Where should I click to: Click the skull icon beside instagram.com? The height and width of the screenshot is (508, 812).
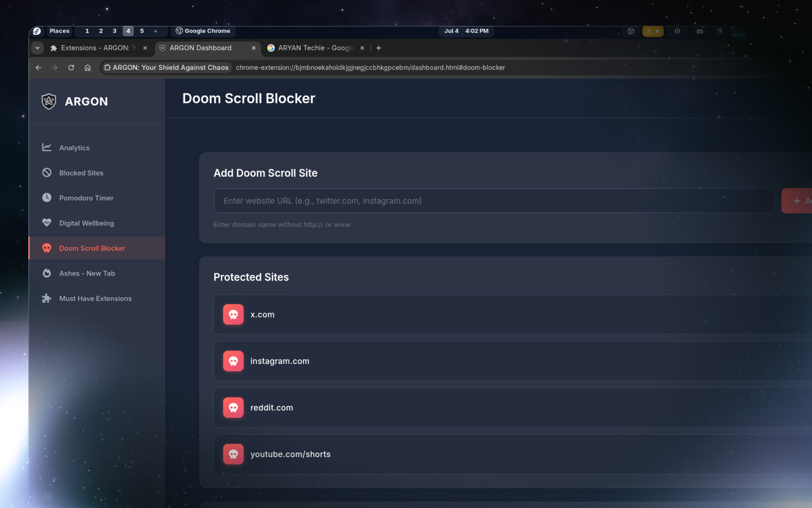point(233,361)
